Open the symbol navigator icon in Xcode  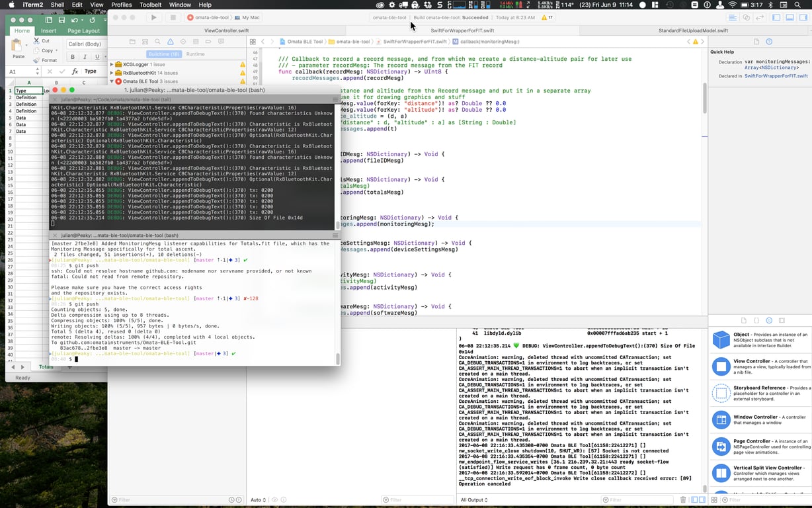pyautogui.click(x=145, y=42)
